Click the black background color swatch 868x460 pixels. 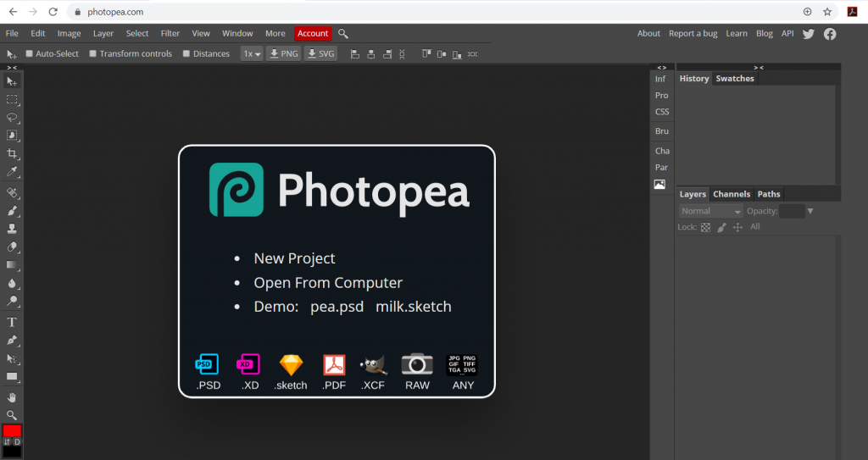12,452
